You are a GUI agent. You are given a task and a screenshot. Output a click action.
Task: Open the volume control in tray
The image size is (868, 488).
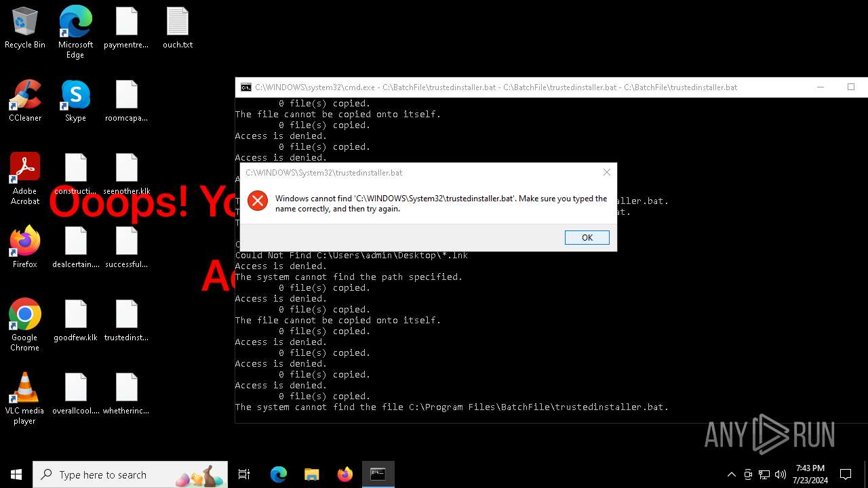click(781, 474)
